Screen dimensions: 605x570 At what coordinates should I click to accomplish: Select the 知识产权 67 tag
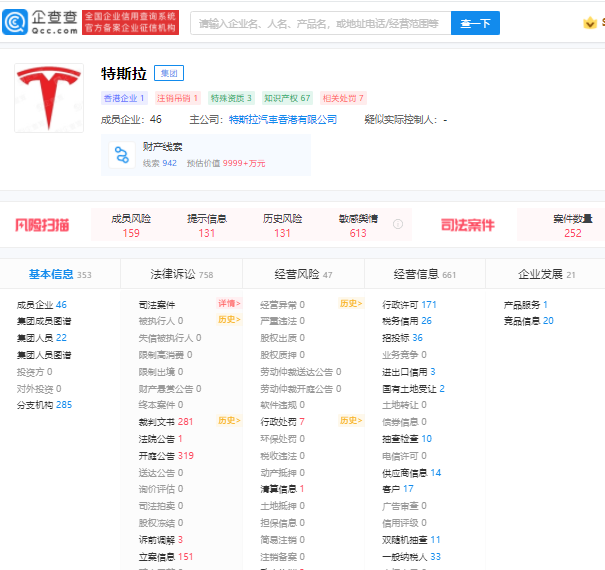tap(287, 98)
